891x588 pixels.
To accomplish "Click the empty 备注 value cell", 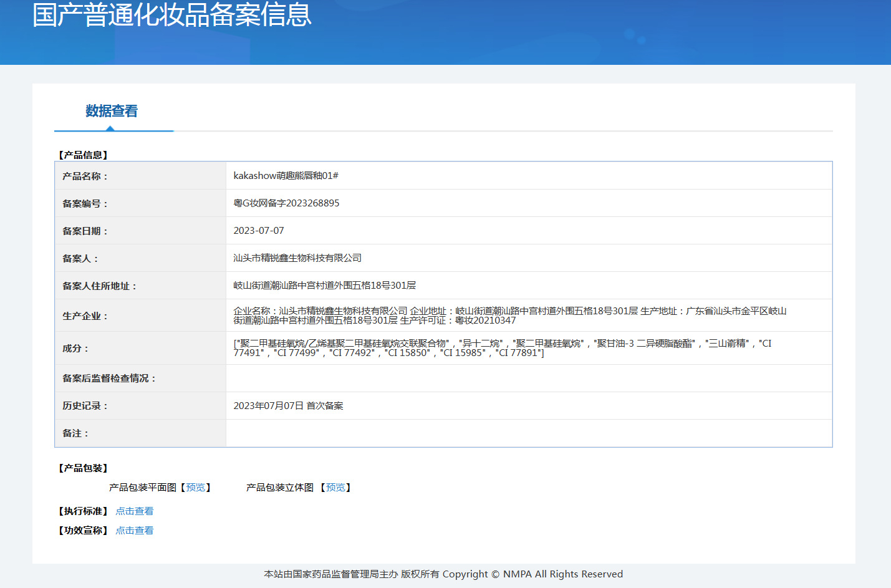I will tap(528, 433).
